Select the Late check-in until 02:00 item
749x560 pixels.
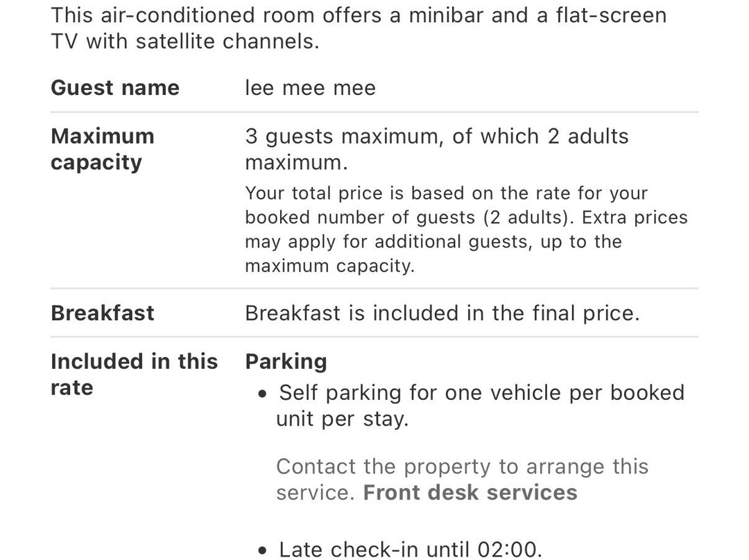411,550
